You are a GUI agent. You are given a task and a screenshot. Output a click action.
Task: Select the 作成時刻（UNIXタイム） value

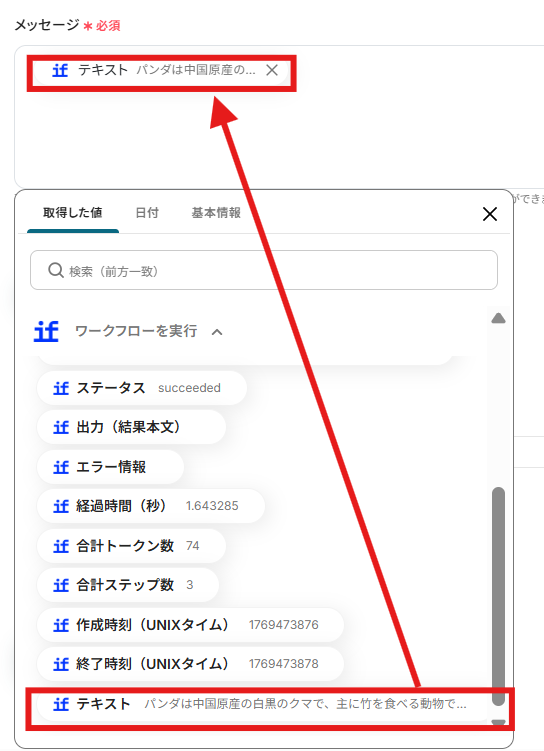pos(190,625)
